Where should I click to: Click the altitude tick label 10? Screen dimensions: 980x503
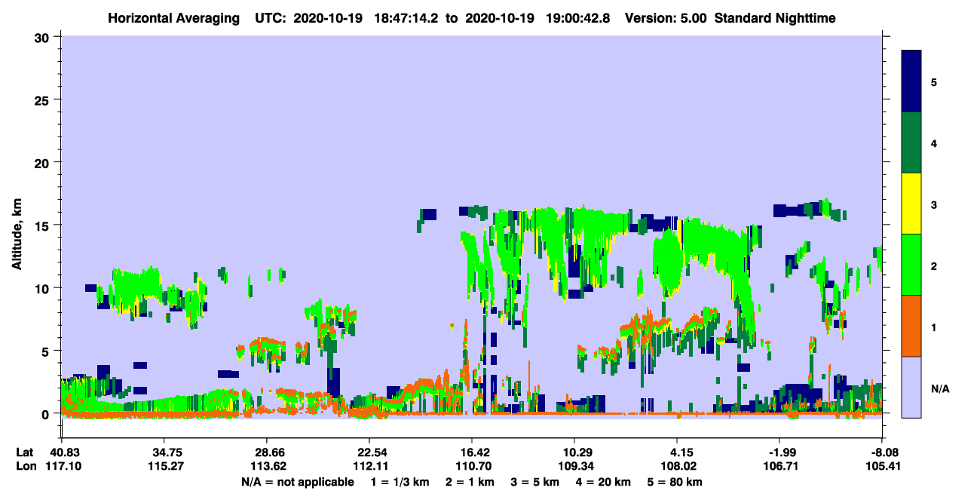(44, 288)
